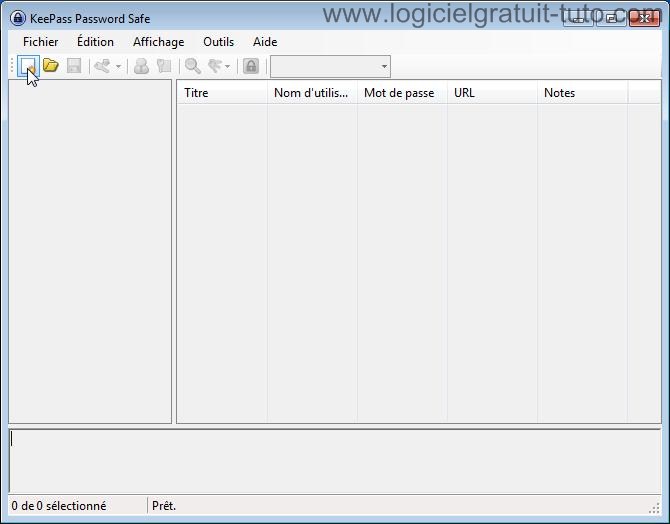This screenshot has height=524, width=670.
Task: Open the Affichage menu
Action: point(159,42)
